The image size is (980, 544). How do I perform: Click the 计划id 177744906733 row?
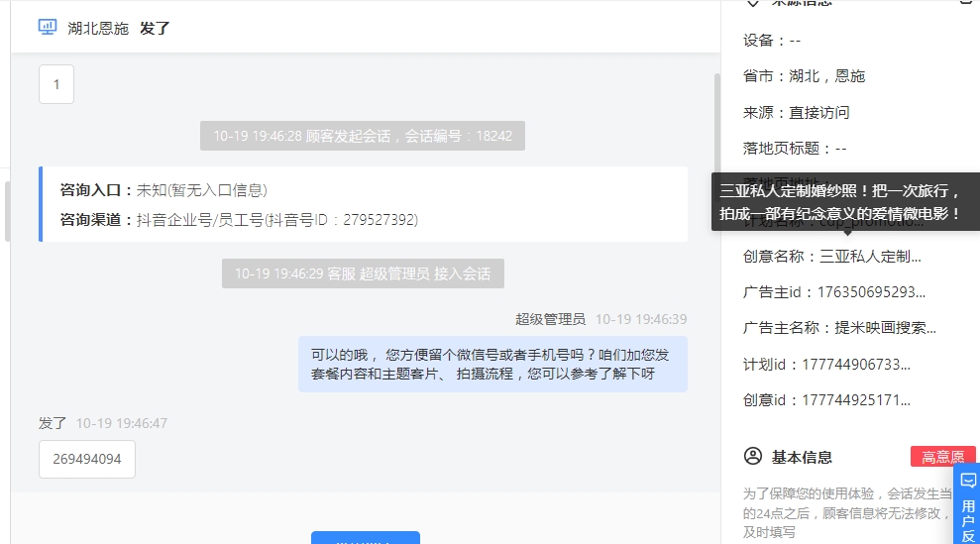point(826,364)
